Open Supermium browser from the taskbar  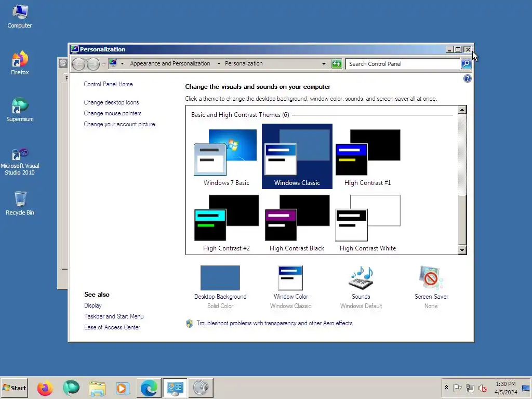tap(71, 388)
